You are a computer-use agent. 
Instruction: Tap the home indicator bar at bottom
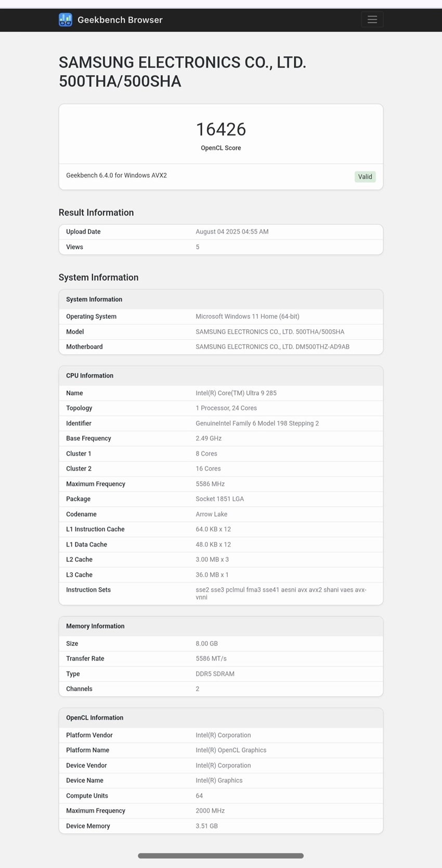click(x=221, y=856)
